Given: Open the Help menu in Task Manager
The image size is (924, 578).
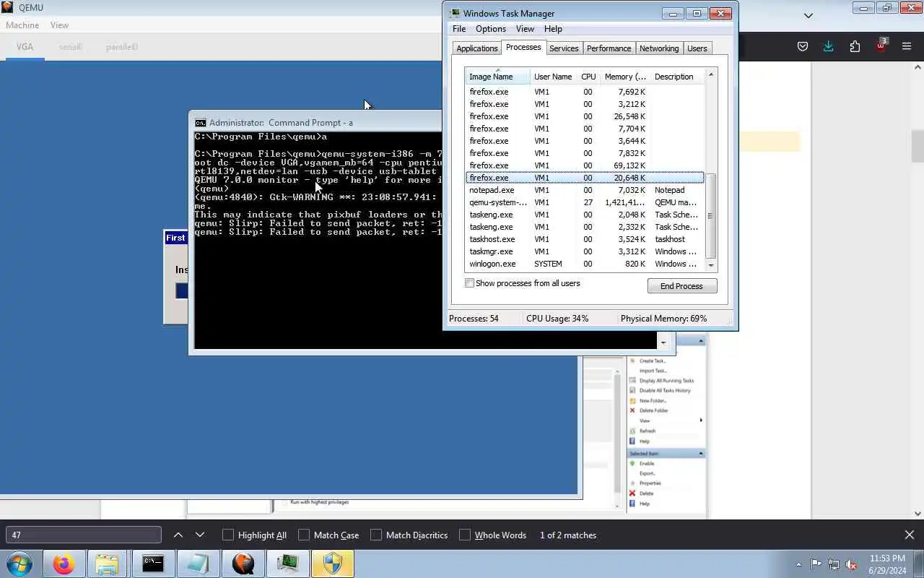Looking at the screenshot, I should pos(553,29).
